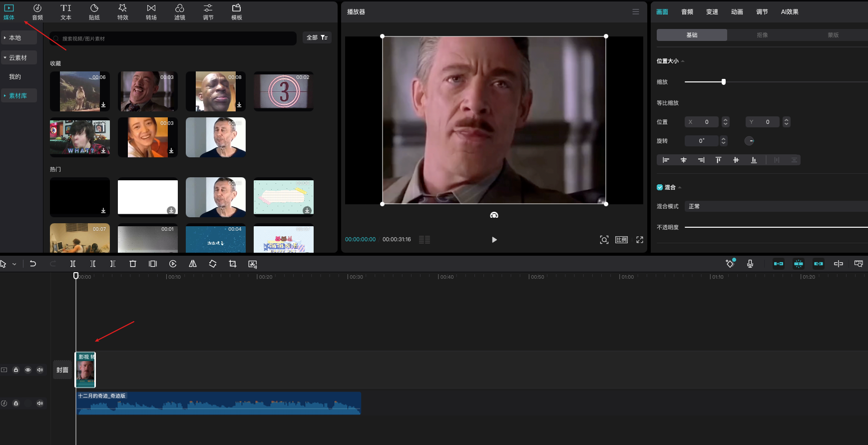The width and height of the screenshot is (868, 445).
Task: Open the 媒体 media tab
Action: click(9, 12)
